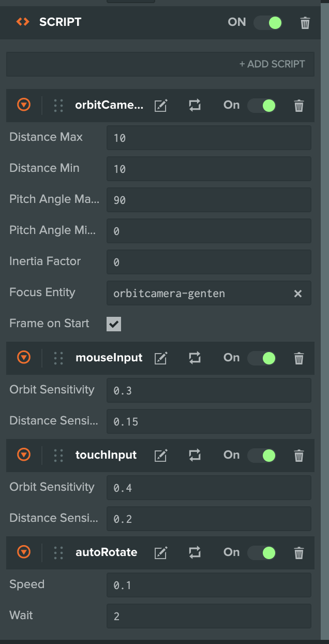
Task: Delete the Script component with trash icon
Action: pos(305,23)
